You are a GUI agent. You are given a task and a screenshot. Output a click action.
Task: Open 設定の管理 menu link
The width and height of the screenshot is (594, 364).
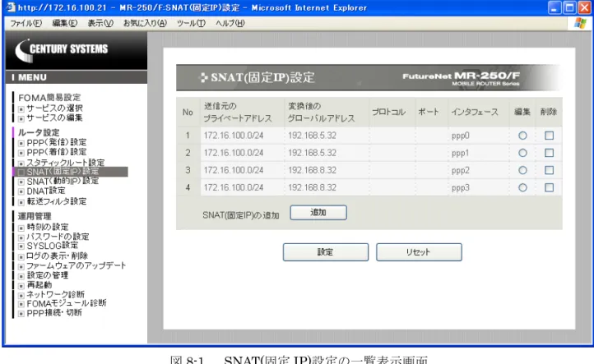(x=48, y=275)
